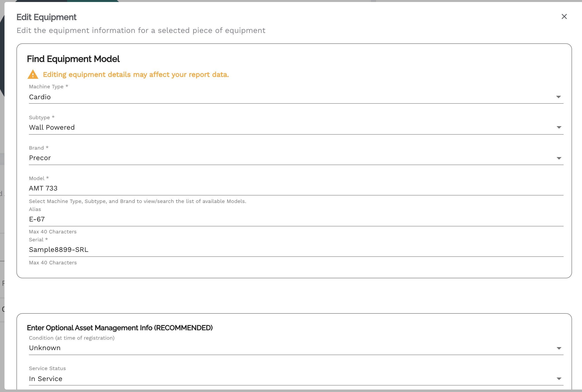
Task: Click Optional Asset Management Info heading
Action: coord(120,328)
